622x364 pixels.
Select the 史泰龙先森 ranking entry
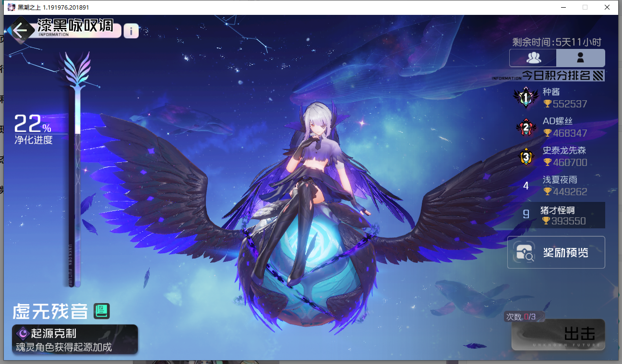point(557,156)
